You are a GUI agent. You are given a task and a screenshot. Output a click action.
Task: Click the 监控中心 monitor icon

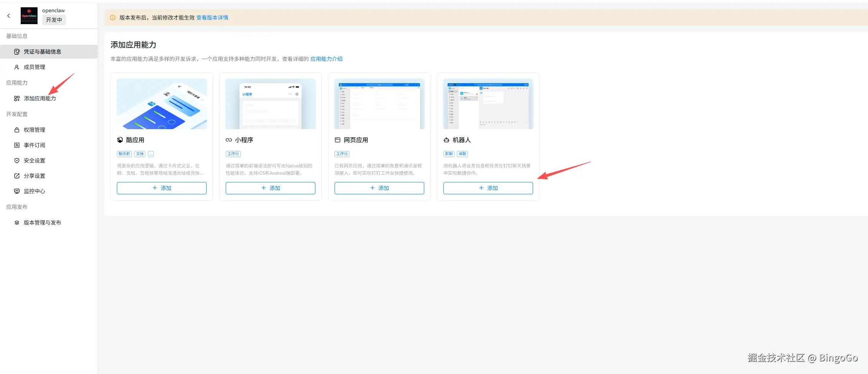click(16, 191)
